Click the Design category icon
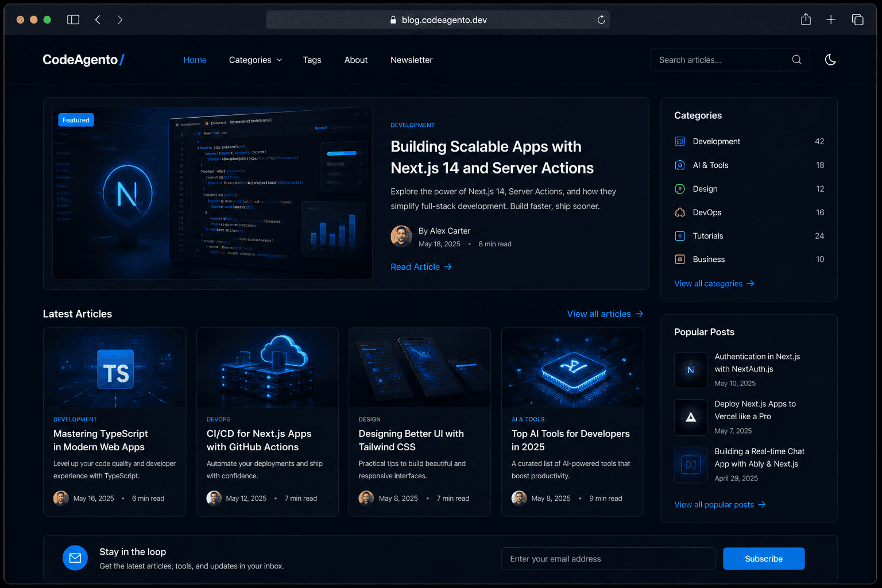Image resolution: width=882 pixels, height=588 pixels. pyautogui.click(x=680, y=189)
